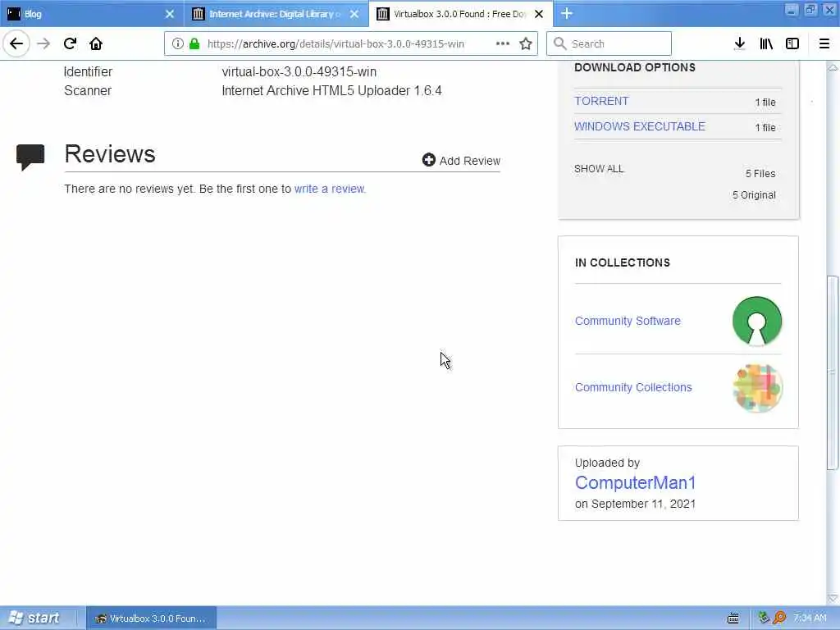Click the green network tray icon
The height and width of the screenshot is (630, 840).
(764, 617)
